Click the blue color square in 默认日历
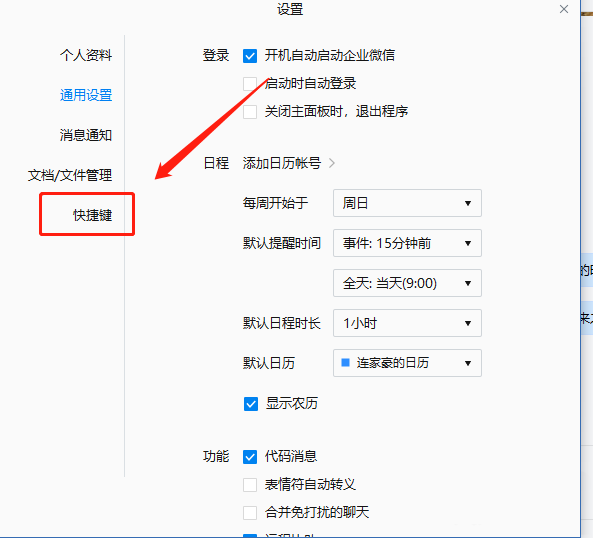This screenshot has width=593, height=538. [x=345, y=363]
